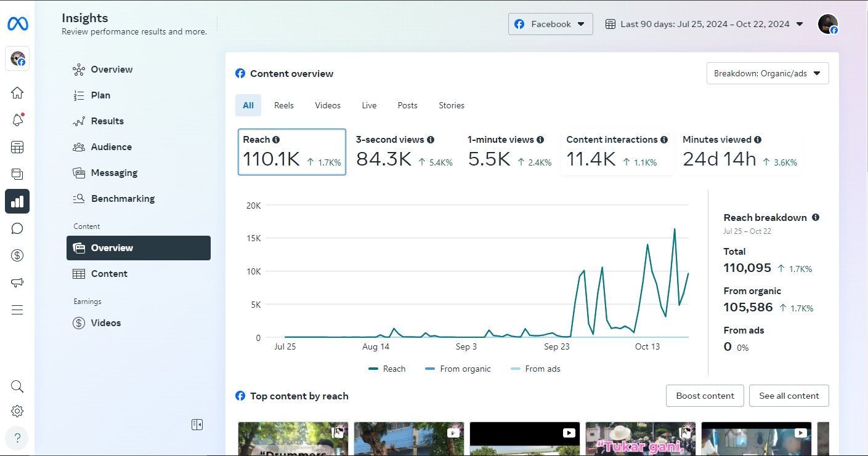Toggle the From organic legend entry

(x=458, y=369)
